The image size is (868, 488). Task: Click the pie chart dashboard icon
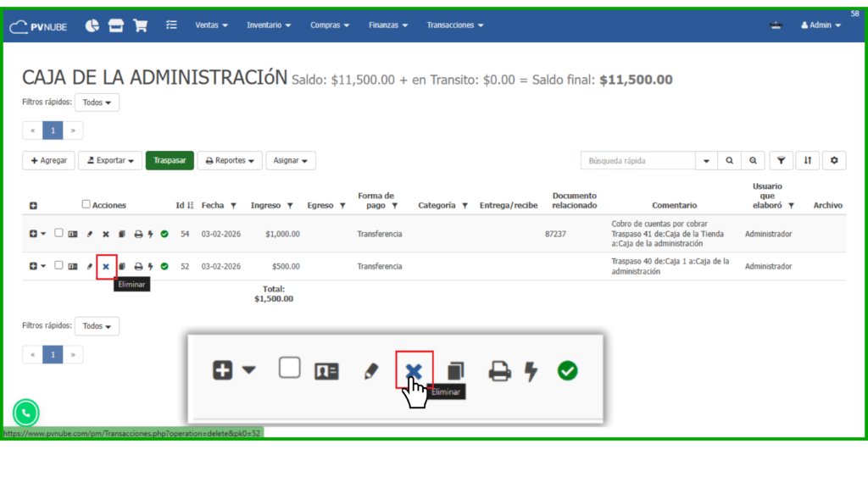tap(92, 25)
